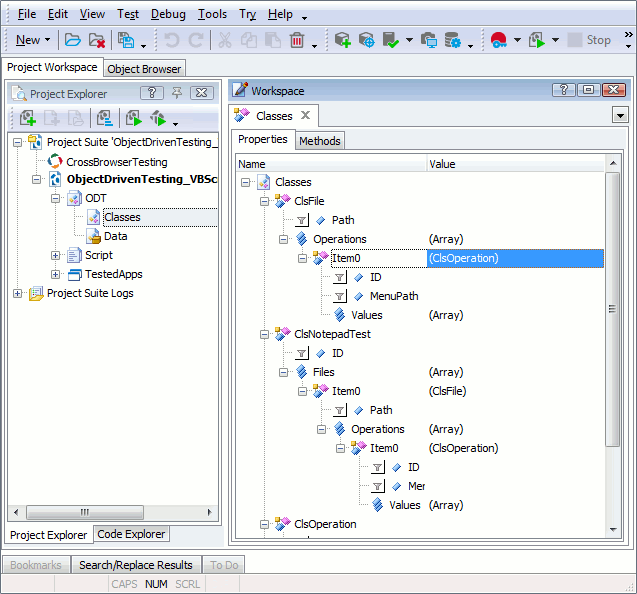
Task: Click the Open project folder icon
Action: [72, 40]
